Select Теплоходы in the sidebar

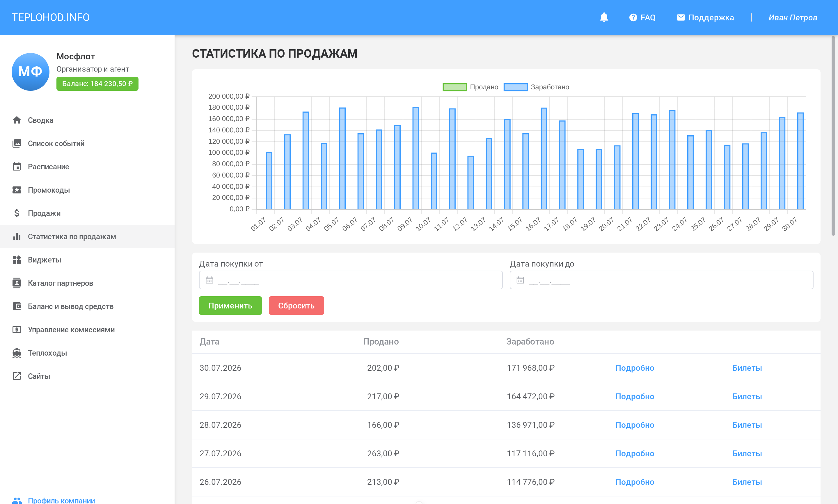coord(87,353)
